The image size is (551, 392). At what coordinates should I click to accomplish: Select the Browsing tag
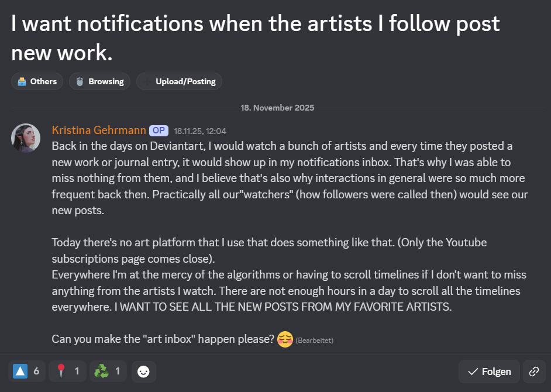coord(99,81)
